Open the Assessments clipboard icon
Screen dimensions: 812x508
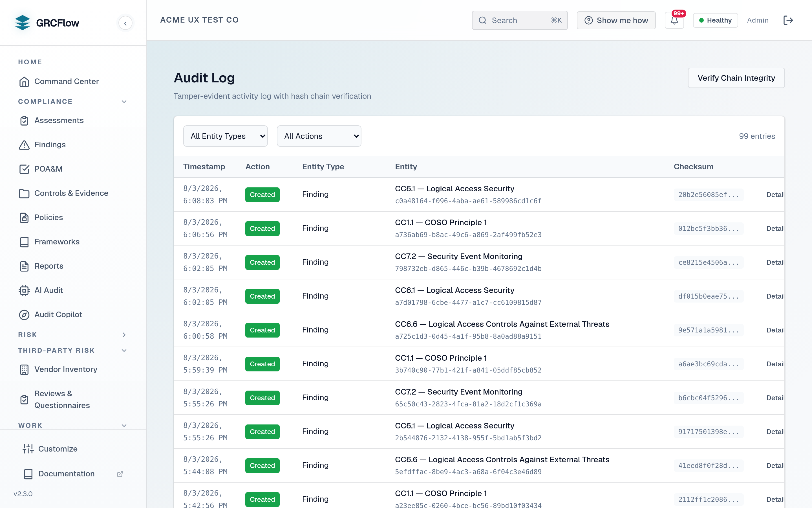pos(24,121)
